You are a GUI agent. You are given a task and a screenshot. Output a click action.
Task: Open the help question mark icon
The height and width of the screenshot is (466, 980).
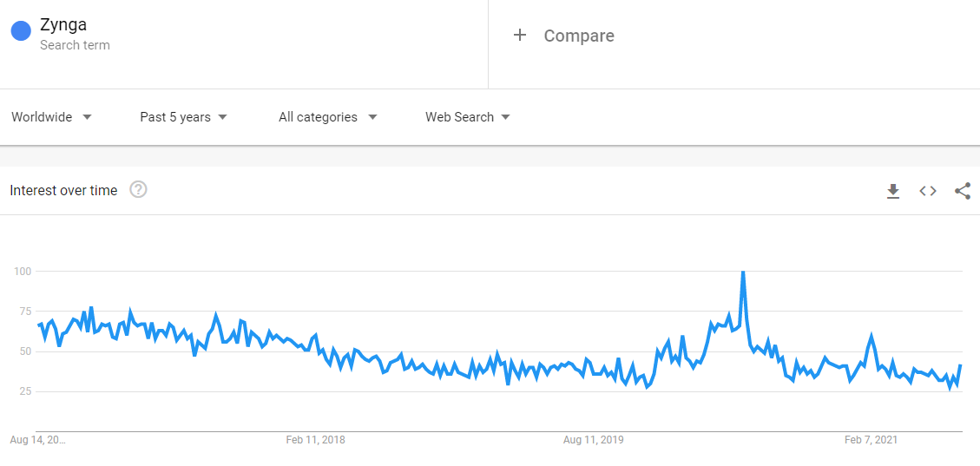pyautogui.click(x=138, y=189)
